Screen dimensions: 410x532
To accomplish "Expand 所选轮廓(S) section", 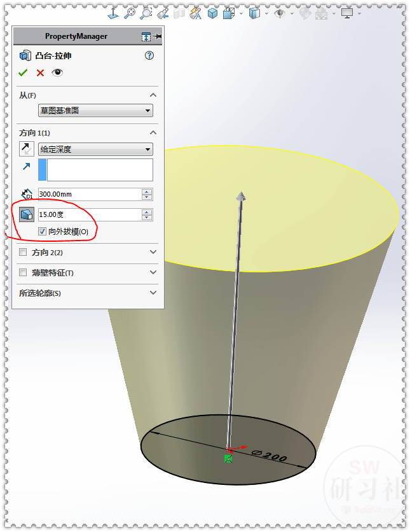I will click(x=153, y=293).
